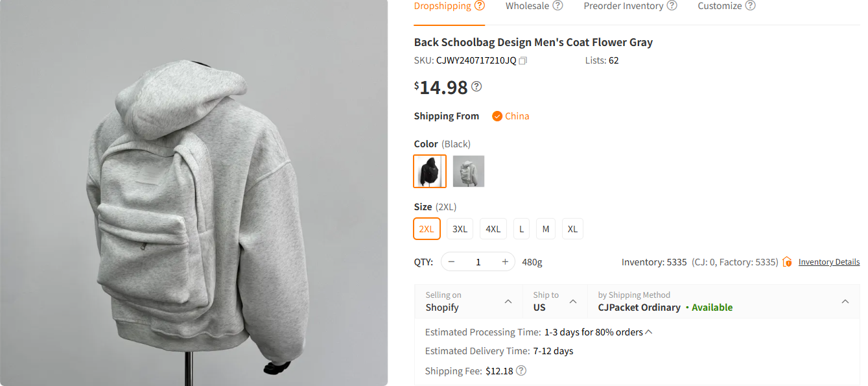This screenshot has height=386, width=868.
Task: Click the help icon beside Dropshipping tab
Action: click(480, 5)
